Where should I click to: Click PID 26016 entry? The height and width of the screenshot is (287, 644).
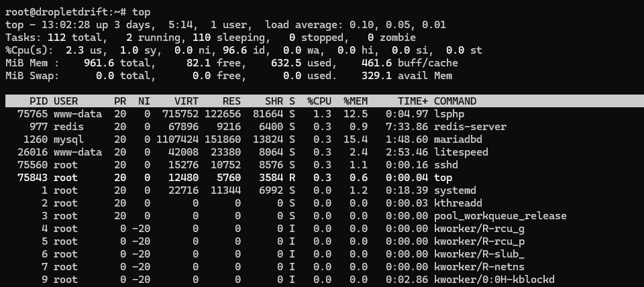(x=32, y=152)
